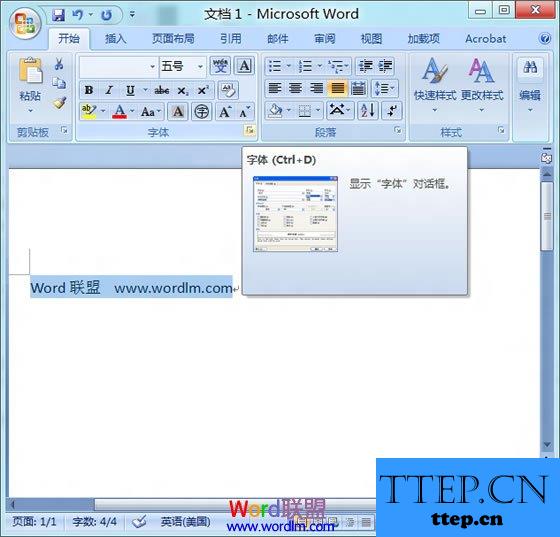The width and height of the screenshot is (560, 537).
Task: Expand the bullets list dropdown arrow
Action: point(289,66)
